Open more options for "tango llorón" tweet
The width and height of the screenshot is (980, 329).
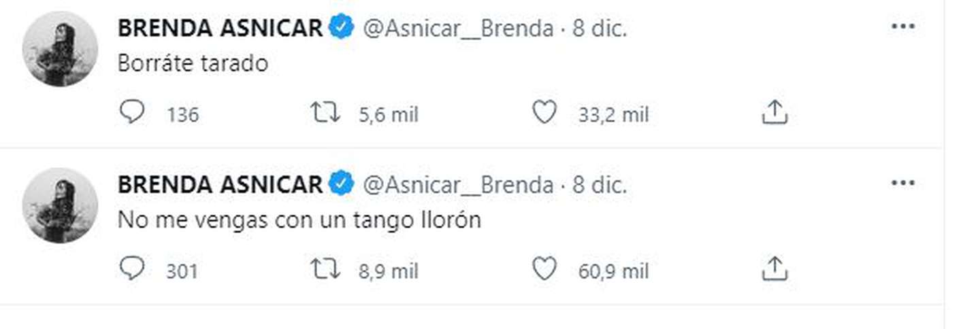[x=903, y=183]
